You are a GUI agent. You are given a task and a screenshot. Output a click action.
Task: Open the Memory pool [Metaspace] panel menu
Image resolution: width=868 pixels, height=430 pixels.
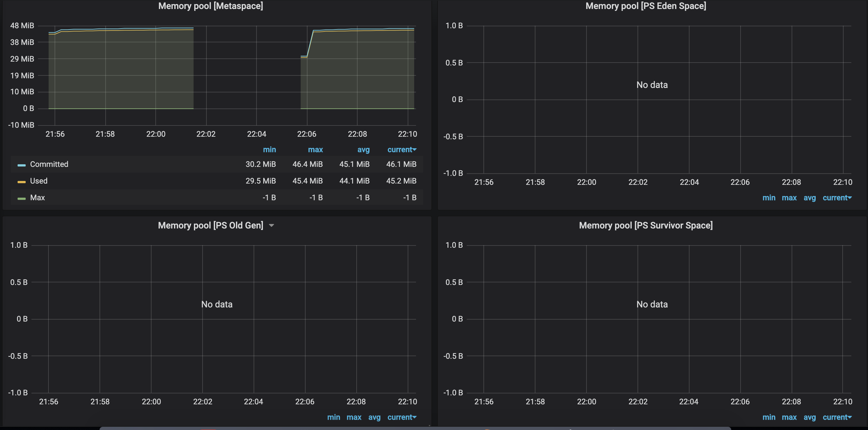211,6
